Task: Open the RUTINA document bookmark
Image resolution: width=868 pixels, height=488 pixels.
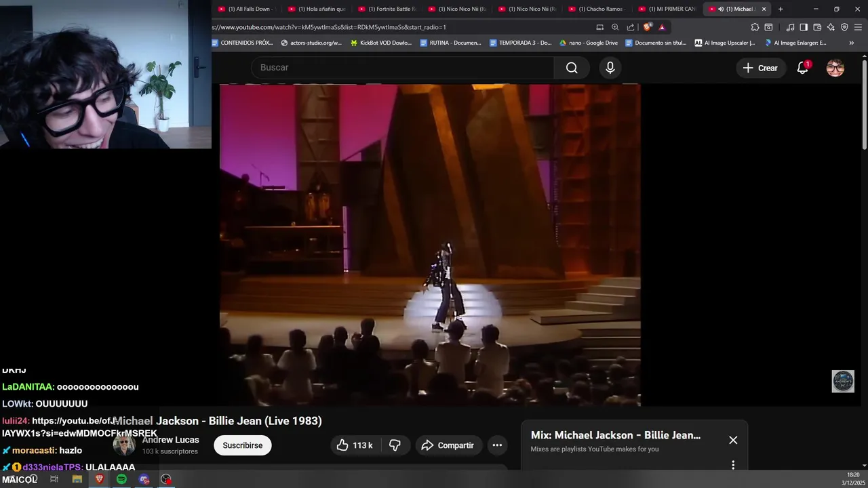Action: tap(450, 43)
